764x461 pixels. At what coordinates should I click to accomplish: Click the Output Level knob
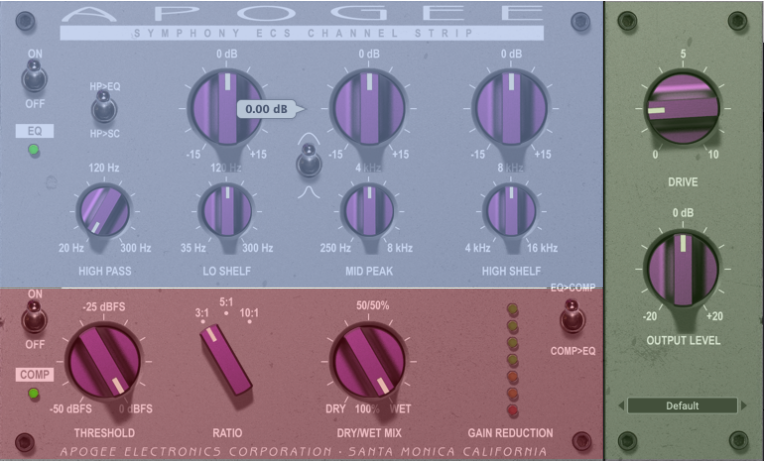(683, 268)
